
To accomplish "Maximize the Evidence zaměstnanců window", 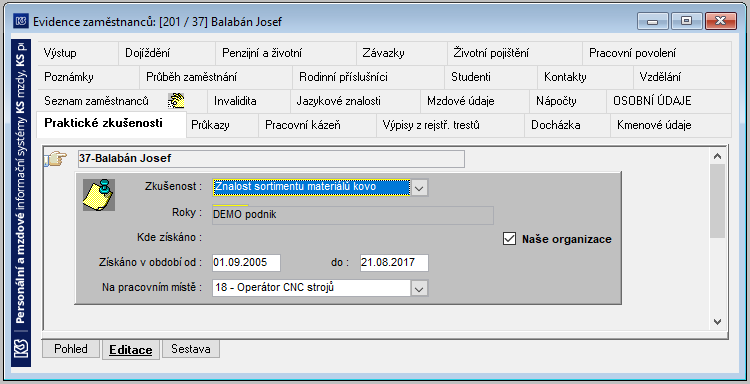I will pyautogui.click(x=686, y=21).
